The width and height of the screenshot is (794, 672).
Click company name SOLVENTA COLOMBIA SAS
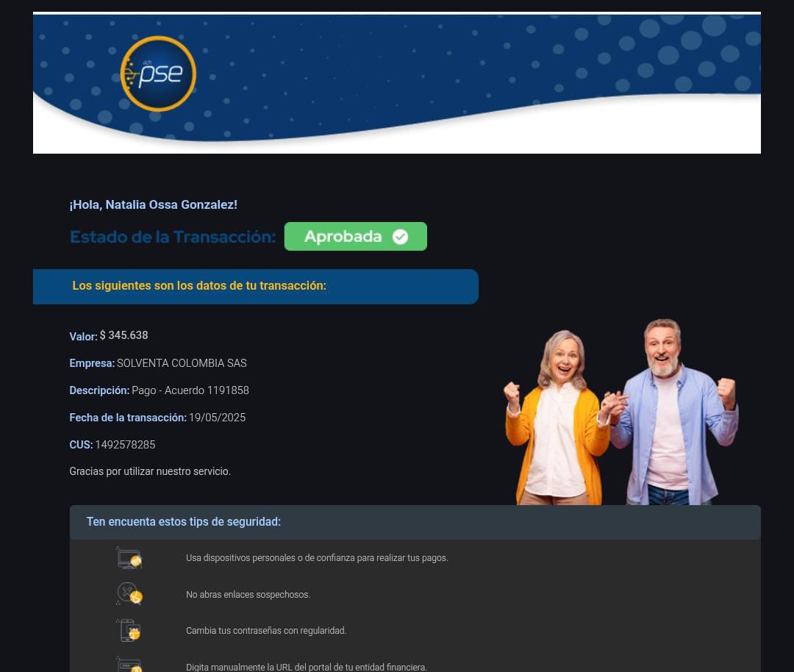coord(182,363)
